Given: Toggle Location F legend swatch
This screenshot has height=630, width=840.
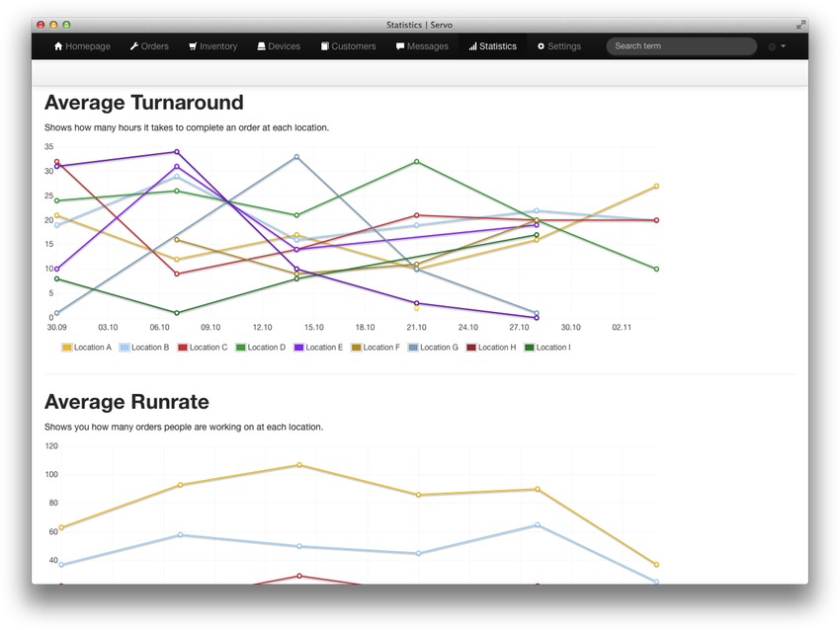Looking at the screenshot, I should (356, 348).
